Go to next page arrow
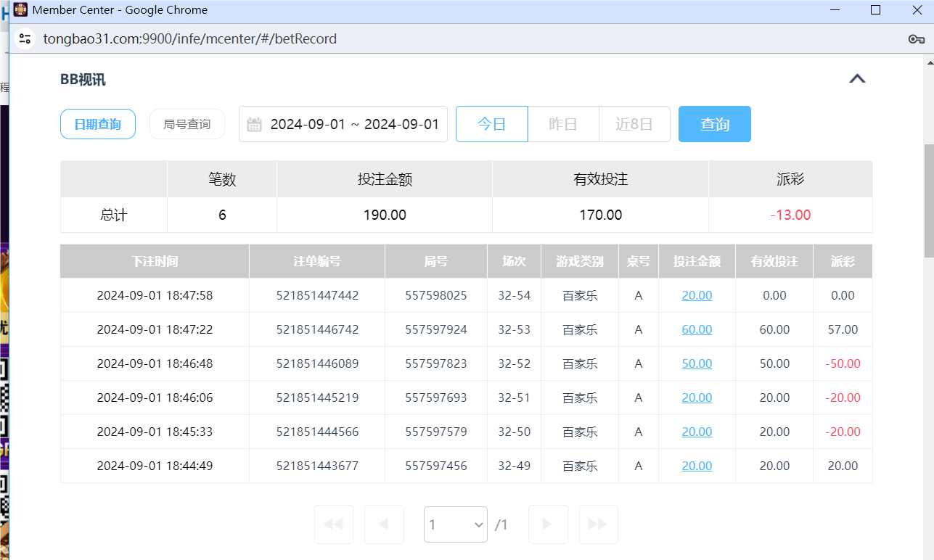Viewport: 934px width, 560px height. [x=548, y=524]
